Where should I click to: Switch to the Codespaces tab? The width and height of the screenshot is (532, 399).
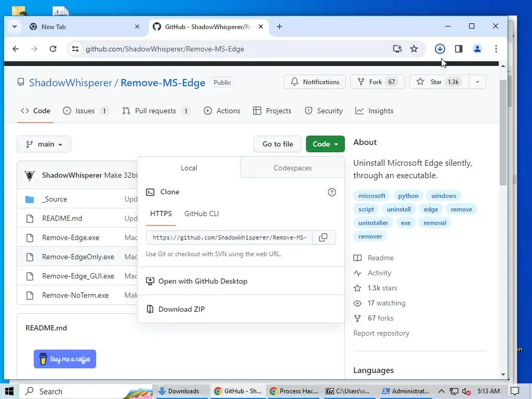[292, 168]
